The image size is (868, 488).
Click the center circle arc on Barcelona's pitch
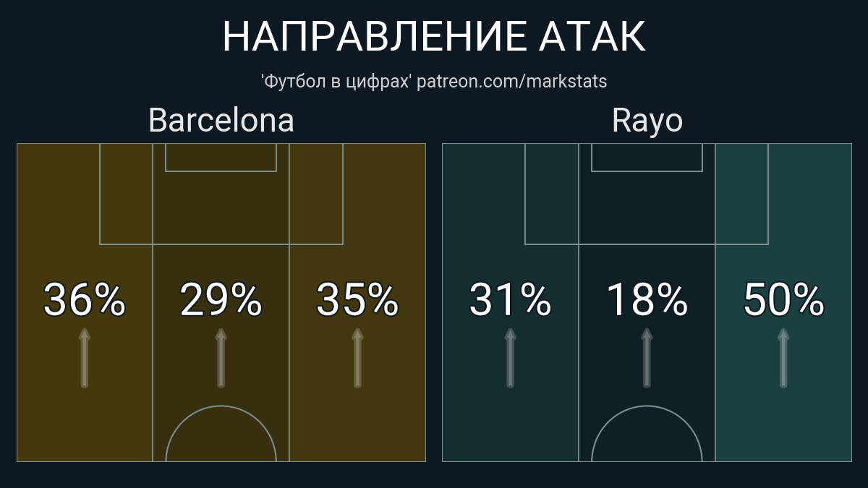point(221,407)
